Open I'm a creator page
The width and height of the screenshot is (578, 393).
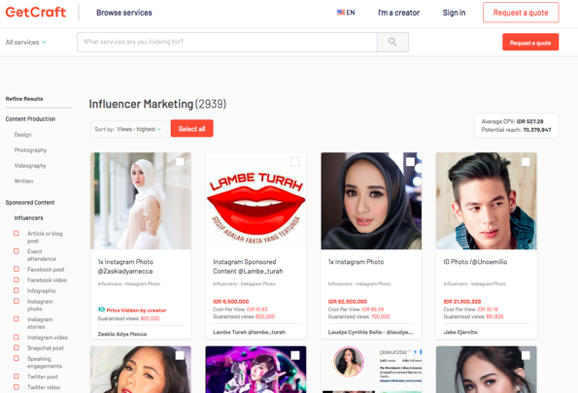399,13
